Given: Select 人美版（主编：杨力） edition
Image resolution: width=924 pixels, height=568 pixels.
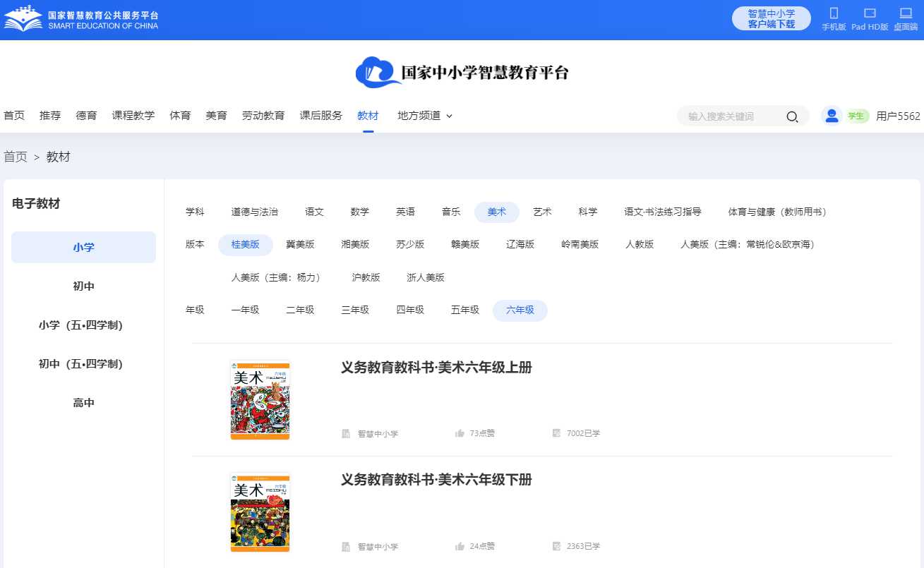Looking at the screenshot, I should tap(279, 277).
